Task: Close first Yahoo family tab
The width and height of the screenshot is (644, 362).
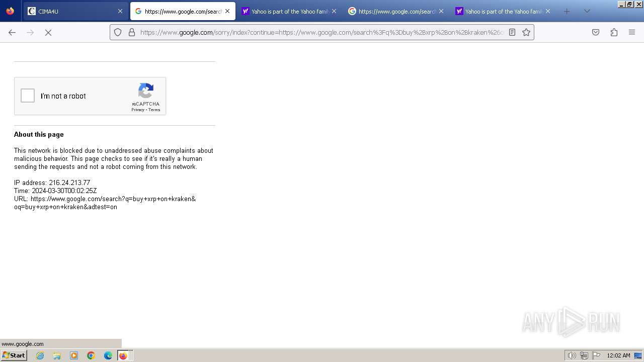Action: tap(334, 11)
